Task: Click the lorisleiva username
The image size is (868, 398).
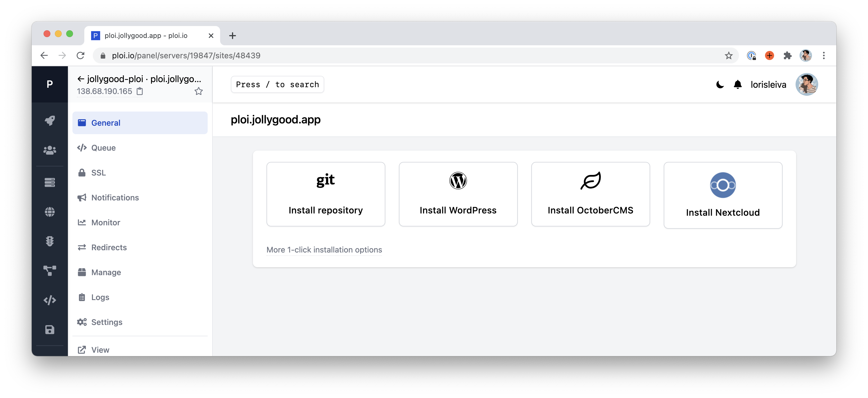Action: pos(768,85)
